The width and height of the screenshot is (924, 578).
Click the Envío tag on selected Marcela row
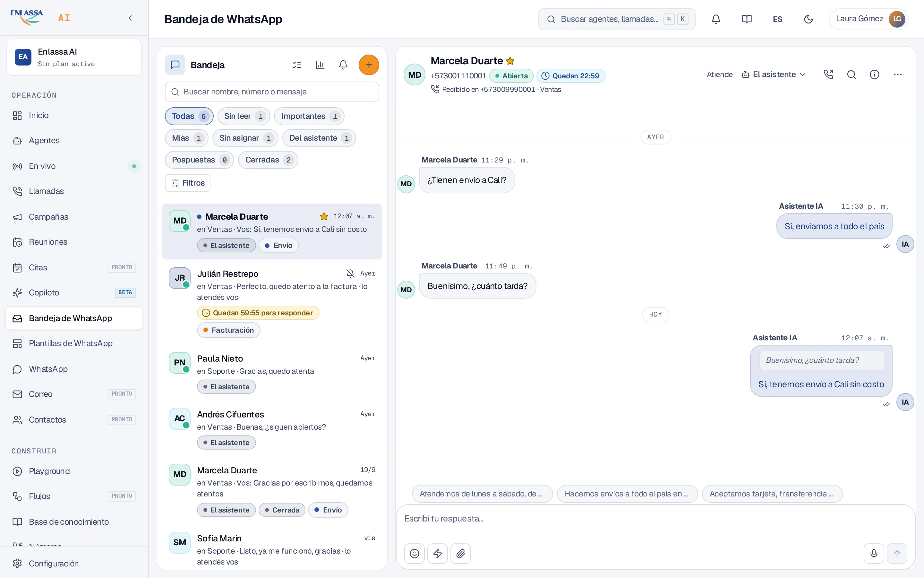(279, 245)
